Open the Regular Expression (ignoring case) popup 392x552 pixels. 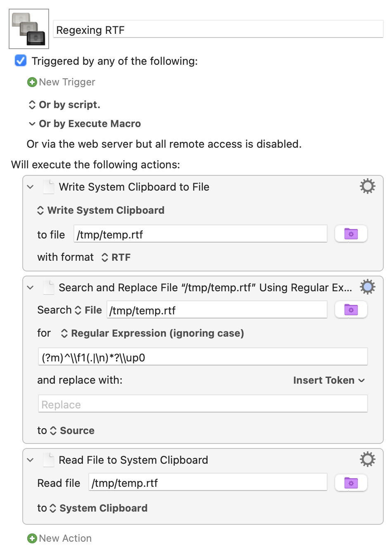coord(152,333)
